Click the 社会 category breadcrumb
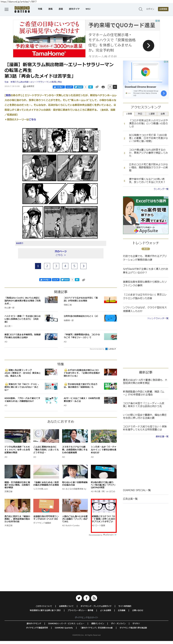The width and height of the screenshot is (173, 644). point(6,82)
